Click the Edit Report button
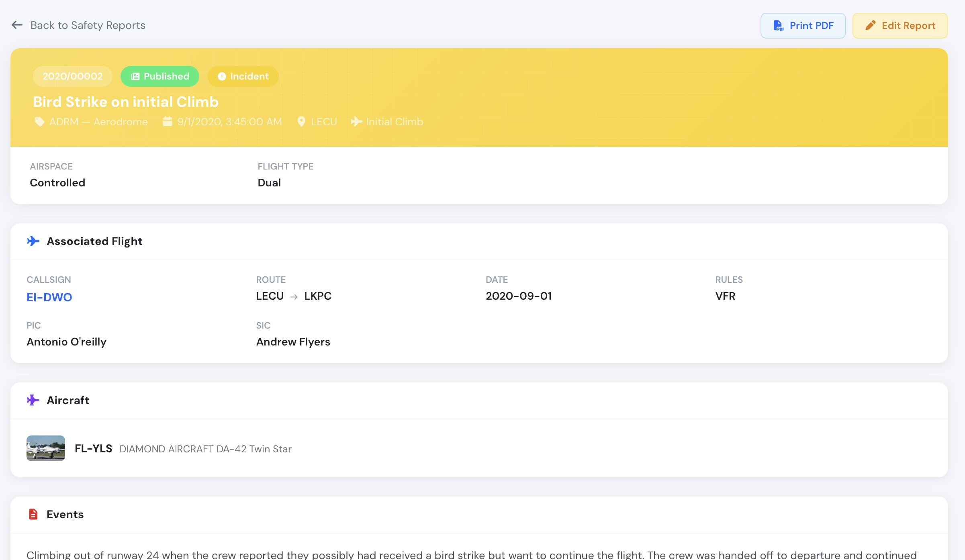This screenshot has height=560, width=965. (x=900, y=26)
